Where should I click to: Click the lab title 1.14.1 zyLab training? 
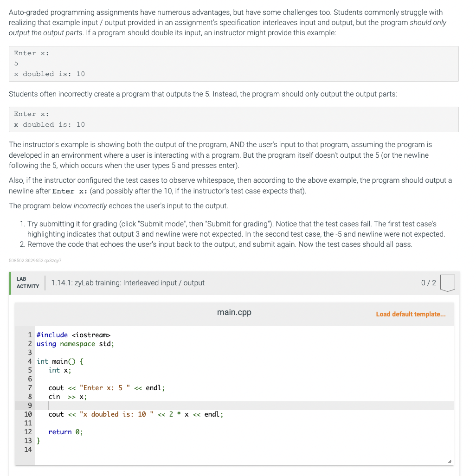(128, 283)
